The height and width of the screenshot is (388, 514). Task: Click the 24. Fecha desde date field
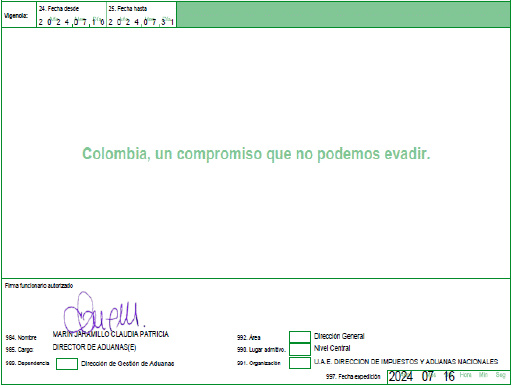(x=71, y=15)
